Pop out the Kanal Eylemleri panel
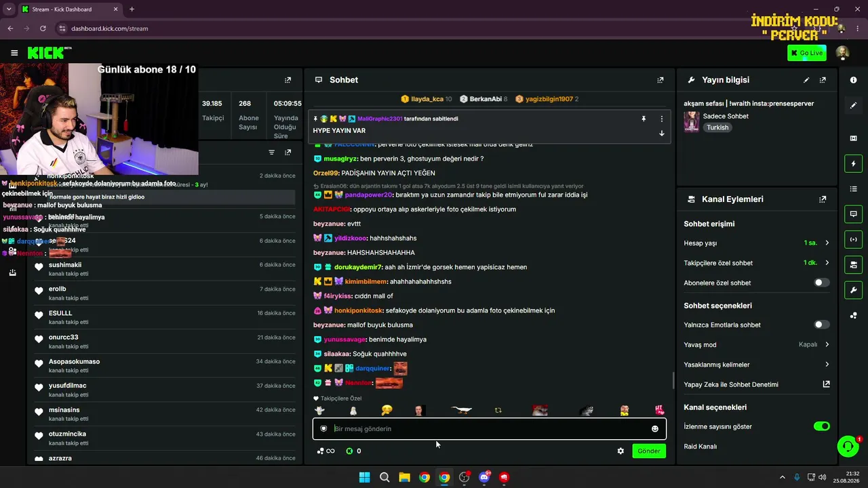Viewport: 868px width, 488px height. click(823, 199)
